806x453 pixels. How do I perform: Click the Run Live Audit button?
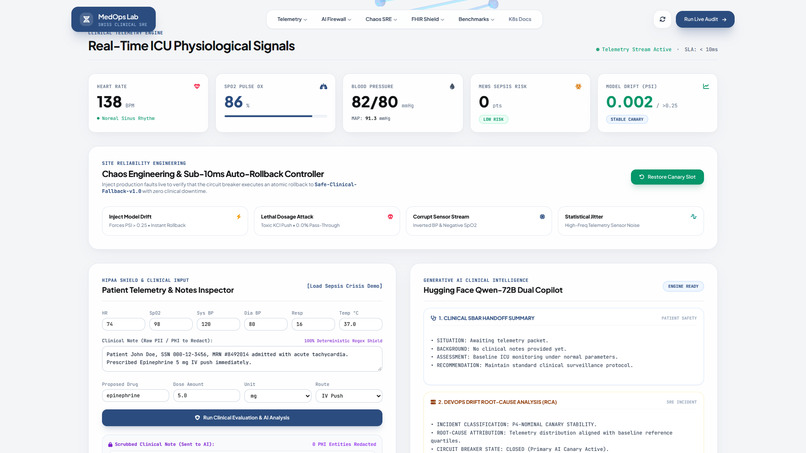pyautogui.click(x=705, y=20)
